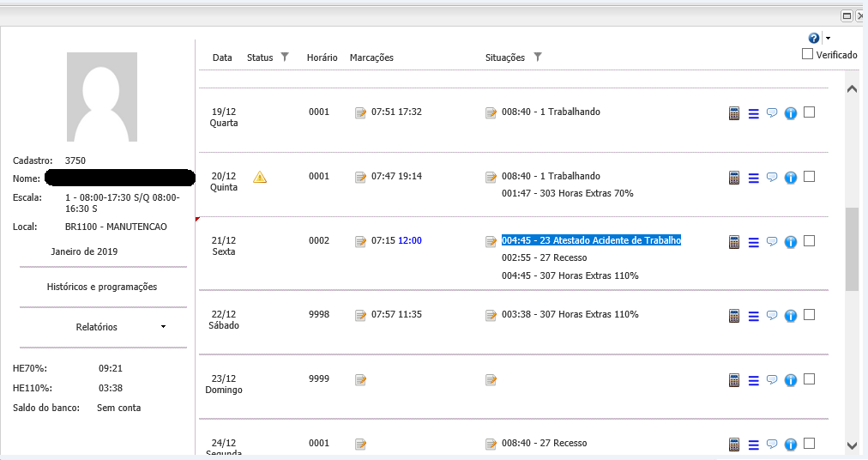This screenshot has width=868, height=460.
Task: Open the Relatórios menu
Action: click(96, 327)
